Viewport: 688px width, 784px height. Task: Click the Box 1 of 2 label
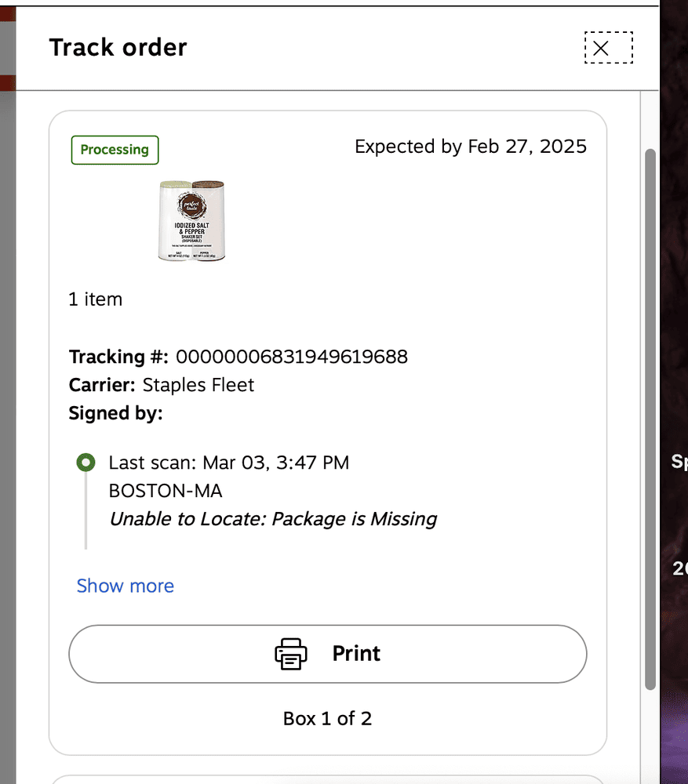[327, 718]
